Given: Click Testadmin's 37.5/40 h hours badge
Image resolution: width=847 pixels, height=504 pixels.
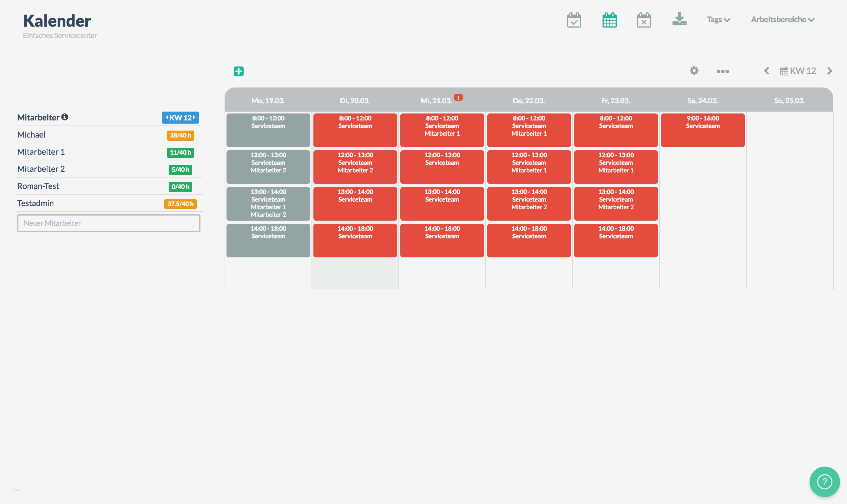Looking at the screenshot, I should click(180, 204).
